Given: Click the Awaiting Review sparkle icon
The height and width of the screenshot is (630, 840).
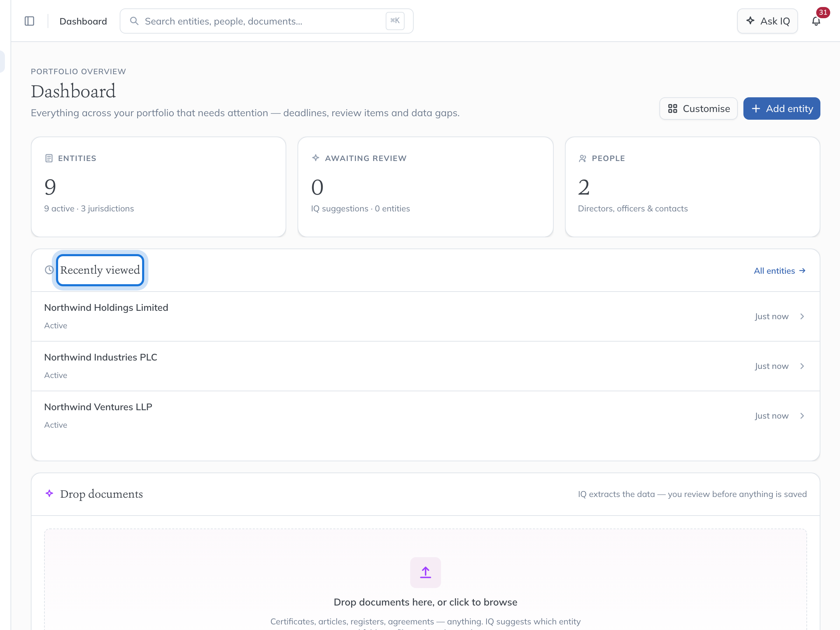Looking at the screenshot, I should point(316,158).
